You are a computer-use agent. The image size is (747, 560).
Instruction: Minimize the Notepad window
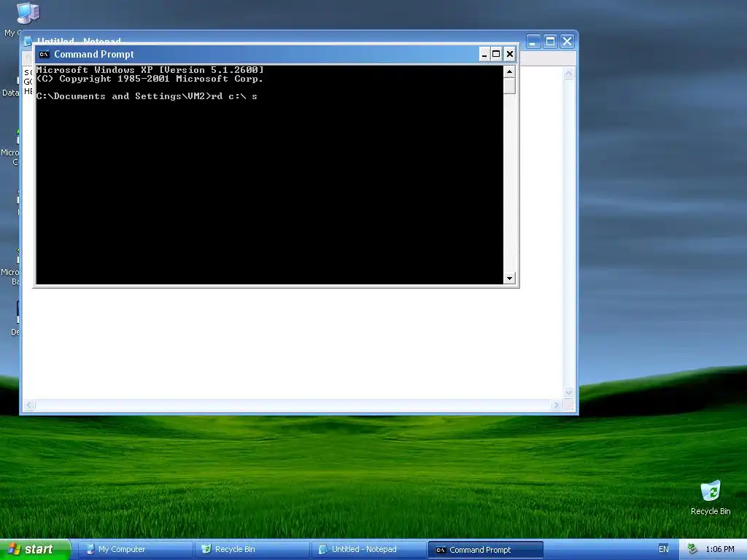(x=533, y=42)
